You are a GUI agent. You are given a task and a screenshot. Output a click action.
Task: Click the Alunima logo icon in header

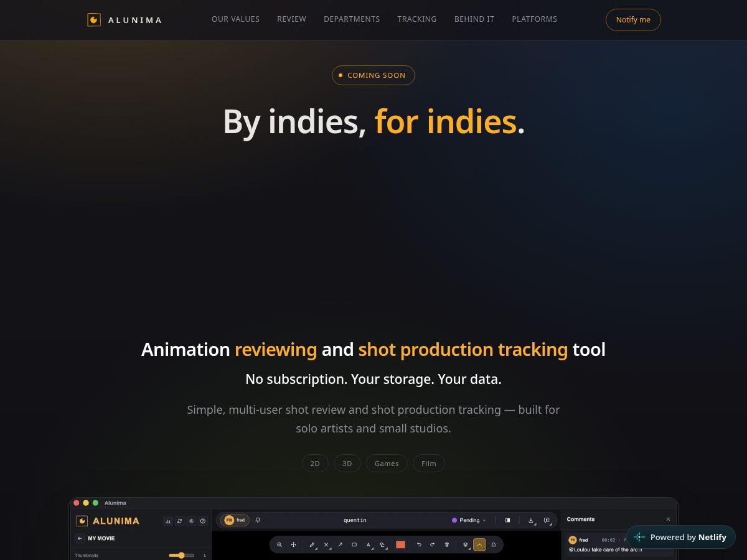pyautogui.click(x=94, y=20)
